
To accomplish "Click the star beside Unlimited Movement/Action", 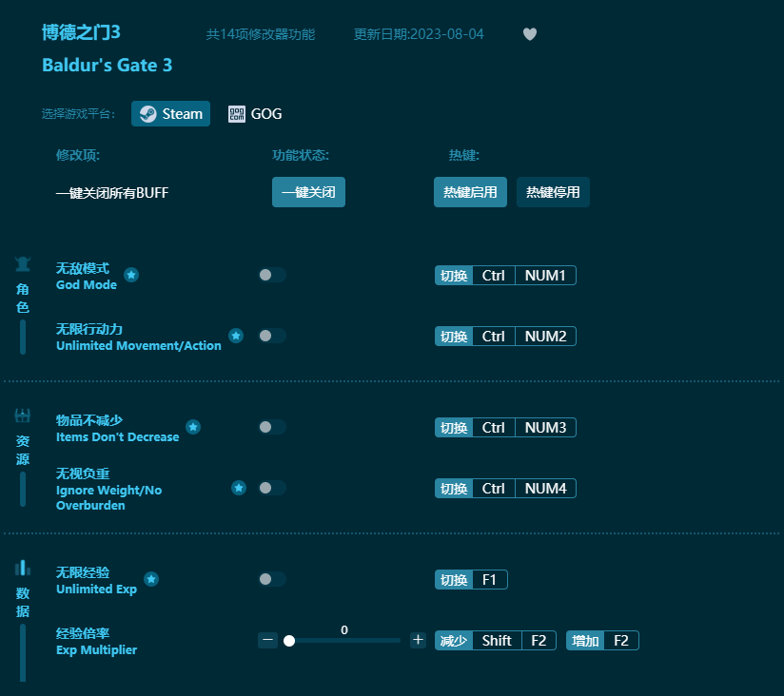I will 236,335.
